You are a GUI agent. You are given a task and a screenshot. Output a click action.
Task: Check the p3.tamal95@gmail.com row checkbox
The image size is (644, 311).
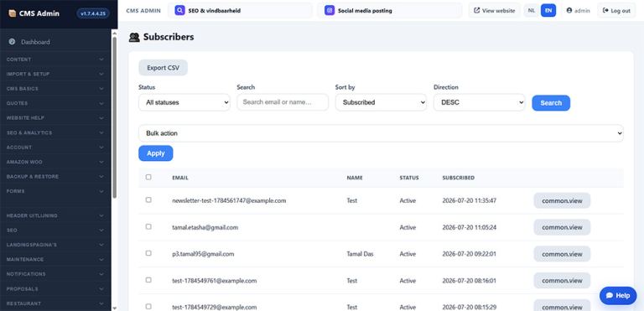pos(148,253)
